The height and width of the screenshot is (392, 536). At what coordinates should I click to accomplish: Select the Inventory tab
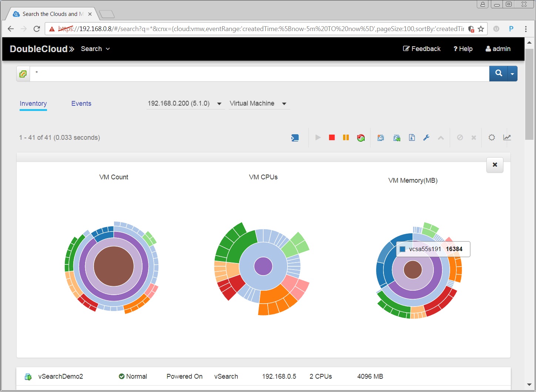(x=33, y=104)
